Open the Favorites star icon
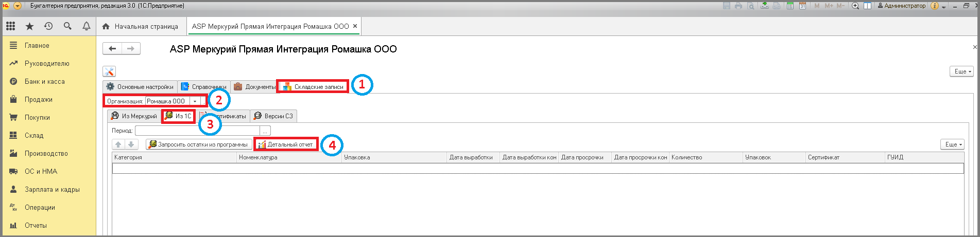The width and height of the screenshot is (980, 237). (x=29, y=26)
